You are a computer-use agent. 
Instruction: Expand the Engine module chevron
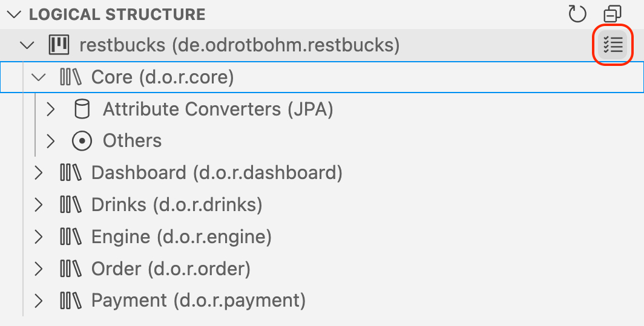pyautogui.click(x=39, y=236)
